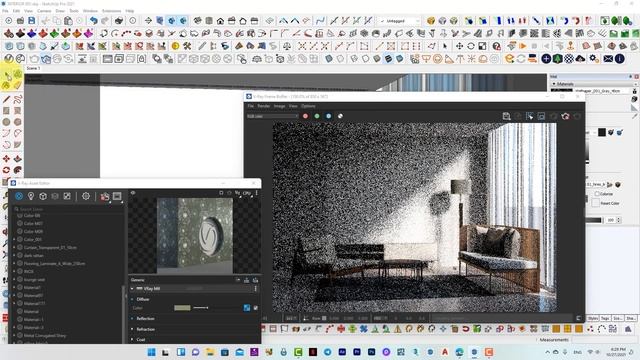The image size is (640, 360).
Task: Toggle the diffuse texture checkbox beside the map slot
Action: tap(256, 308)
